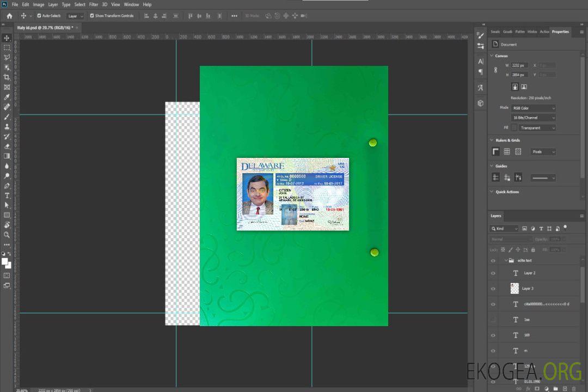The height and width of the screenshot is (392, 588).
Task: Hide Layer 3 using its eye icon
Action: 493,289
